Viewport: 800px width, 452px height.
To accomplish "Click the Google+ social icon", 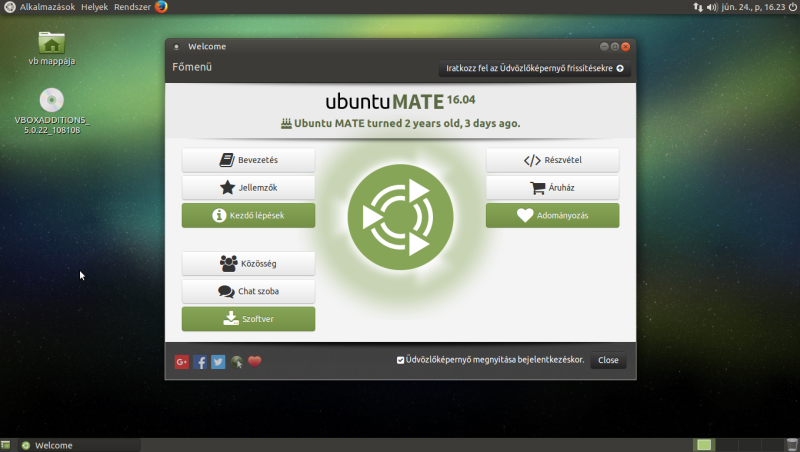I will tap(182, 362).
